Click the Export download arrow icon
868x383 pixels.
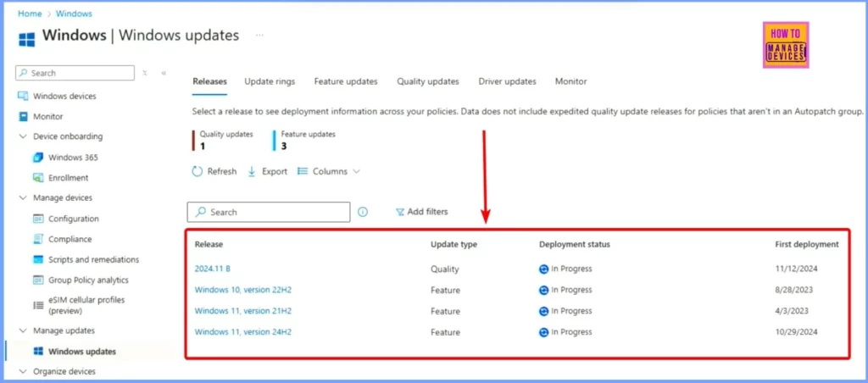[252, 171]
